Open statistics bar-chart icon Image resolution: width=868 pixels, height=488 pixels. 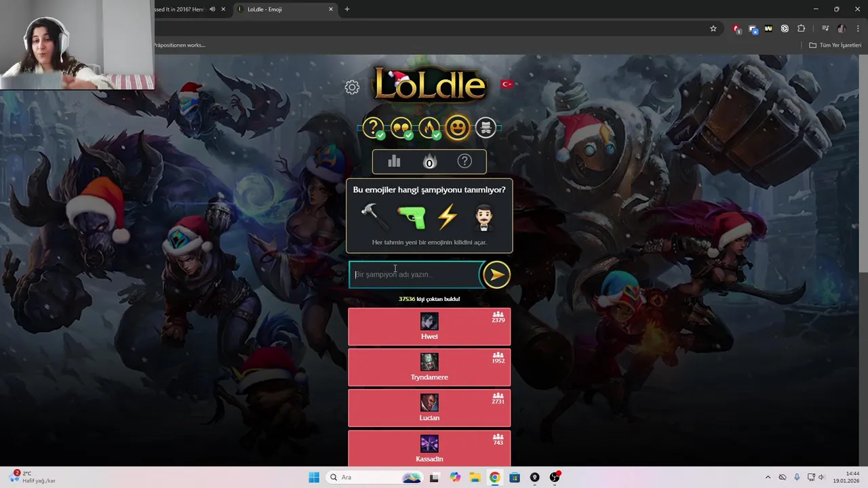[394, 161]
